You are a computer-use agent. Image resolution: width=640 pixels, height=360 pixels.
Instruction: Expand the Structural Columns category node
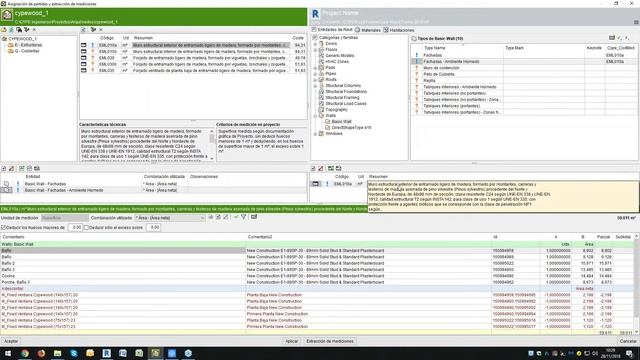pyautogui.click(x=315, y=86)
